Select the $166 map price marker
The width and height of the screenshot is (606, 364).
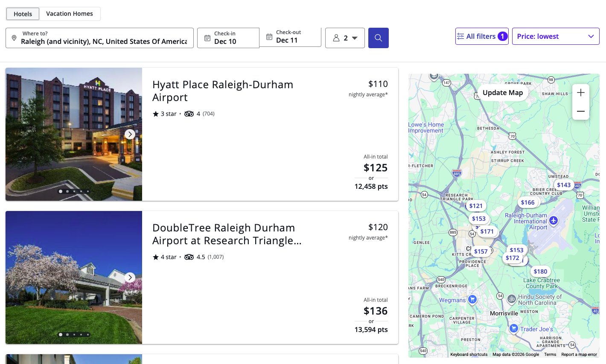(x=527, y=202)
